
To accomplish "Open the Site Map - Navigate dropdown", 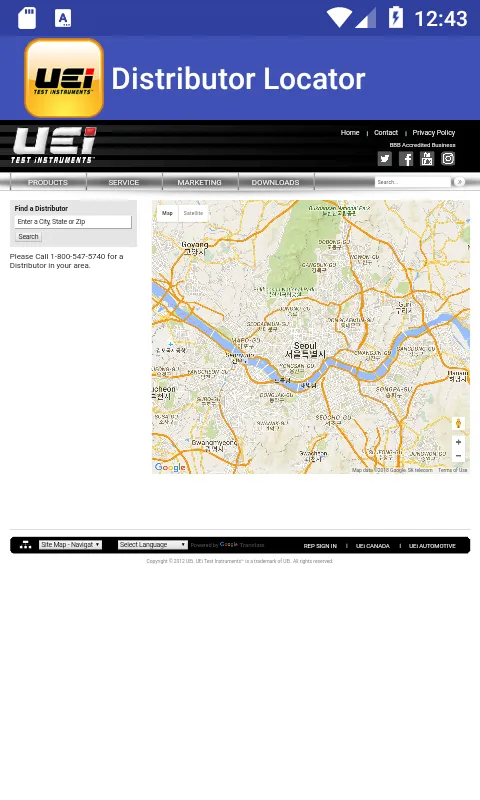I will coord(70,545).
